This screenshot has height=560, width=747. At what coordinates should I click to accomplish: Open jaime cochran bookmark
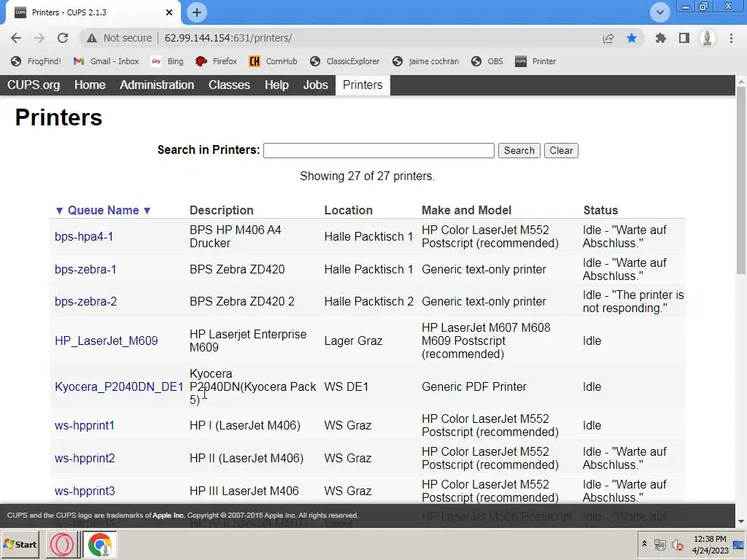(425, 61)
